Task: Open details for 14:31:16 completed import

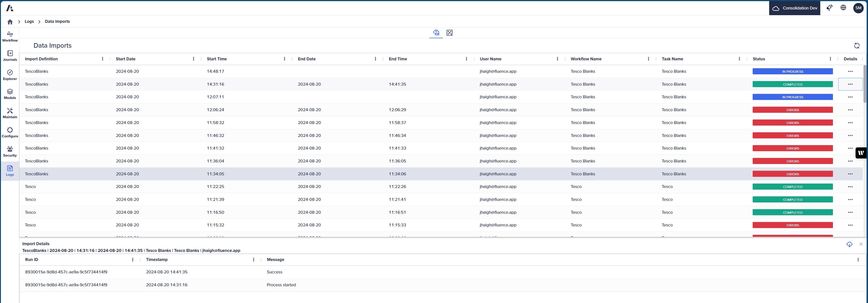Action: pos(850,84)
